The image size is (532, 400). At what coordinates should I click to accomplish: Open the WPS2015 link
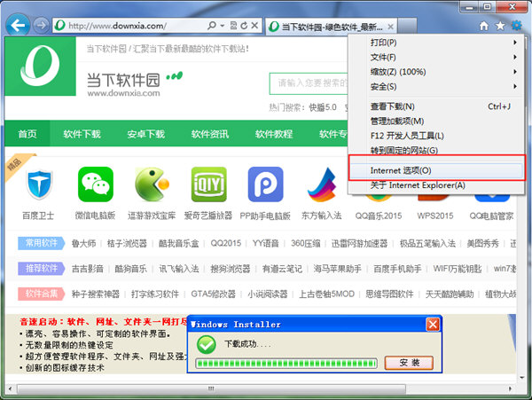[x=435, y=216]
